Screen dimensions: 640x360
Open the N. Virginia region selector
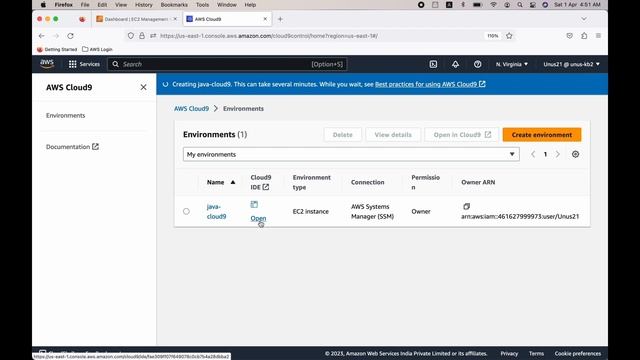click(x=512, y=64)
